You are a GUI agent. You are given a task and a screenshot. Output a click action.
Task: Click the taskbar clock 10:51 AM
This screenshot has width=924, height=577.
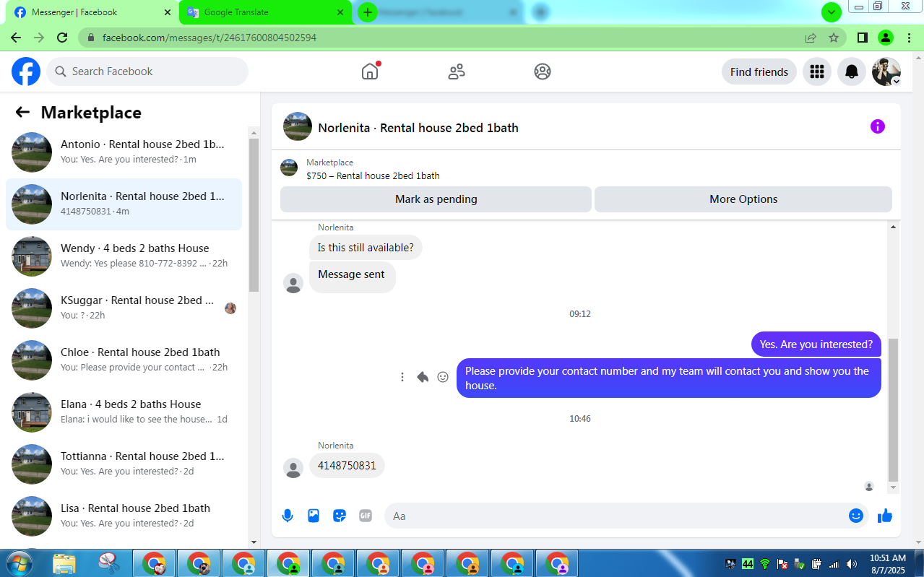[x=888, y=558]
